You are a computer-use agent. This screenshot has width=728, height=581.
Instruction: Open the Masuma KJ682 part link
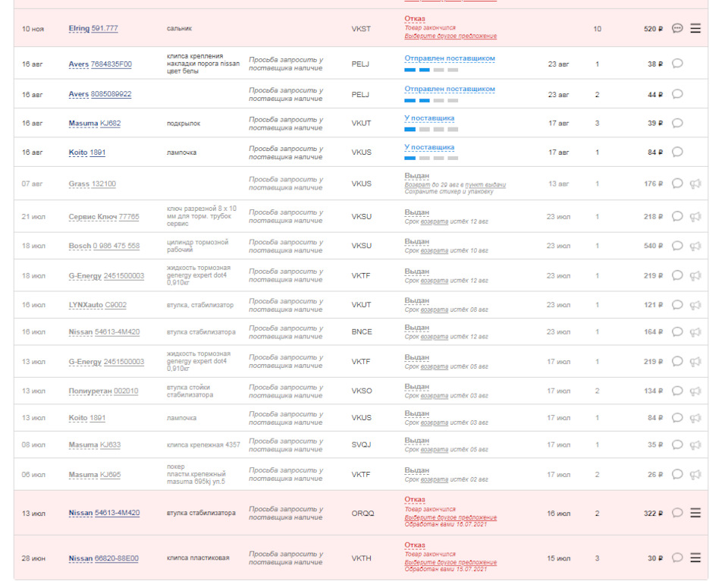click(95, 123)
